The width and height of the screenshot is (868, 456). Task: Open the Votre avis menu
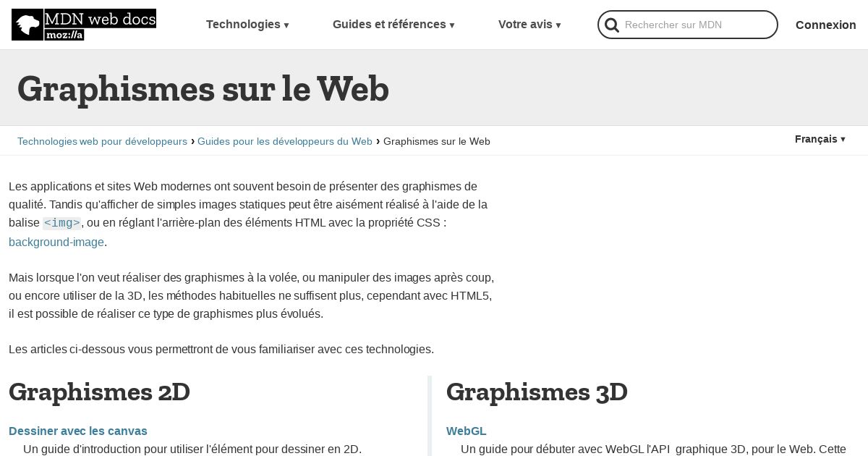[x=529, y=25]
